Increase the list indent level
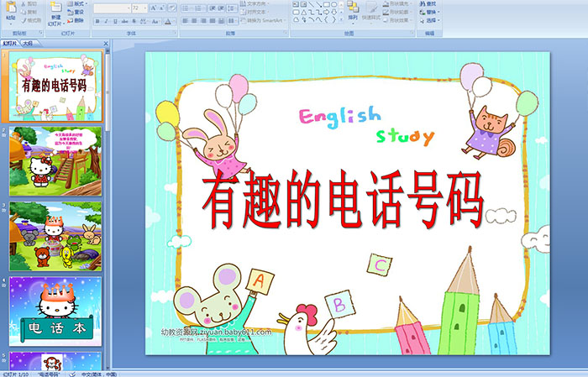Viewport: 588px width, 377px height. click(221, 8)
